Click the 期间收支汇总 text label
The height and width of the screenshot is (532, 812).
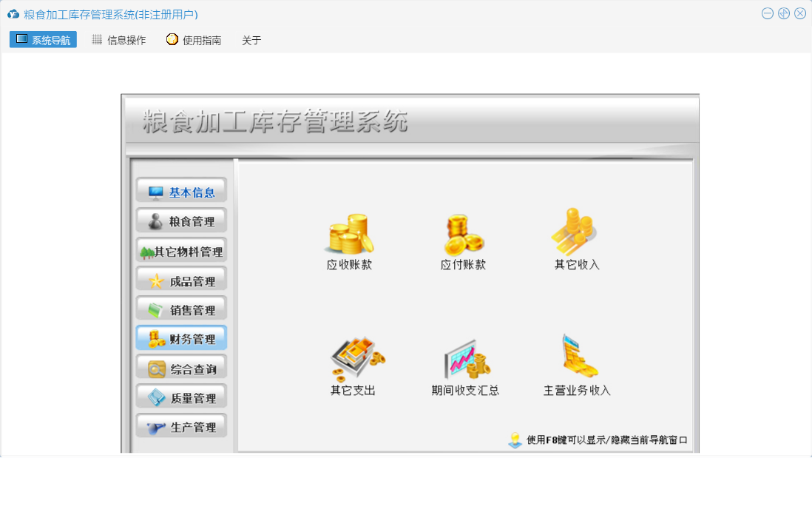[x=465, y=391]
